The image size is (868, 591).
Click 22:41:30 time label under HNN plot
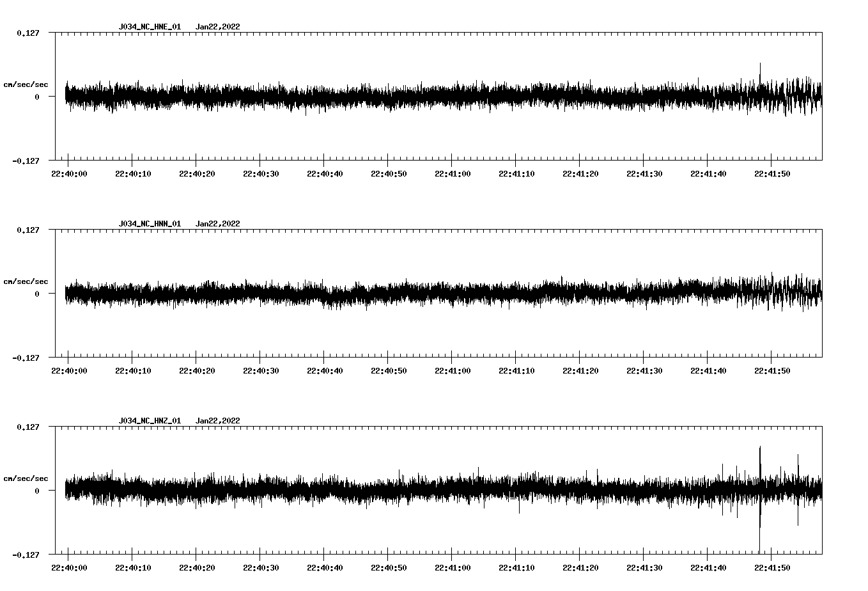(644, 371)
